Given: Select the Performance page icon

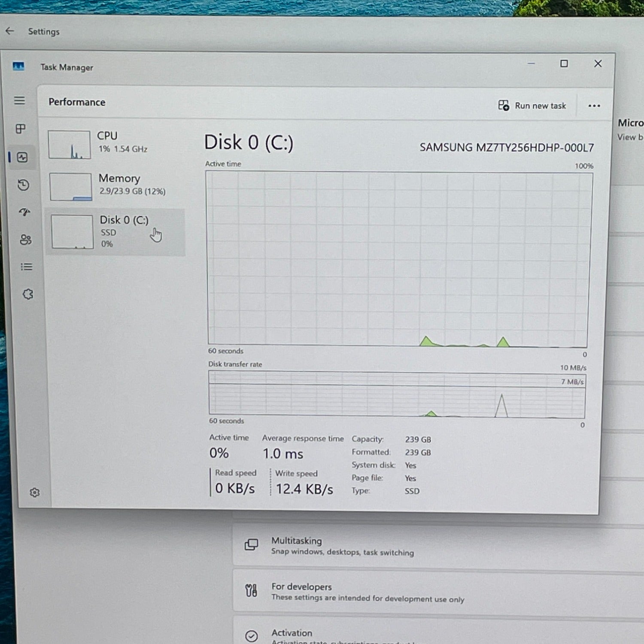Looking at the screenshot, I should click(22, 158).
